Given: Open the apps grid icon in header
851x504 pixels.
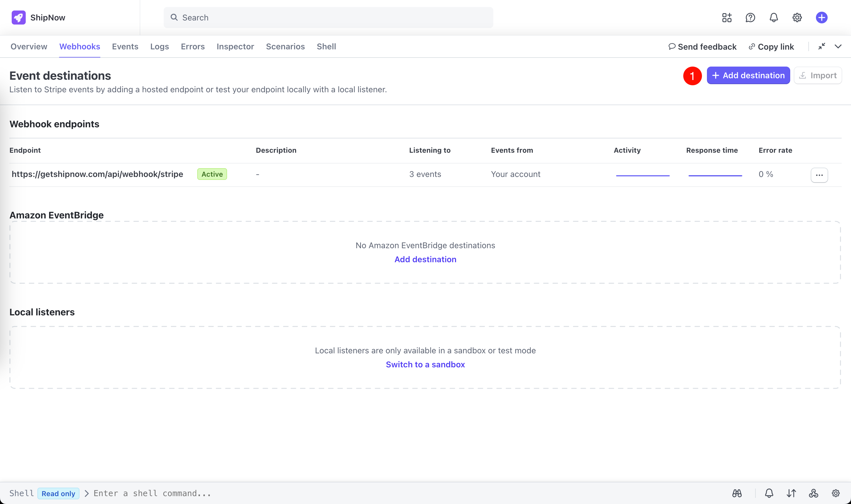Looking at the screenshot, I should pos(727,17).
